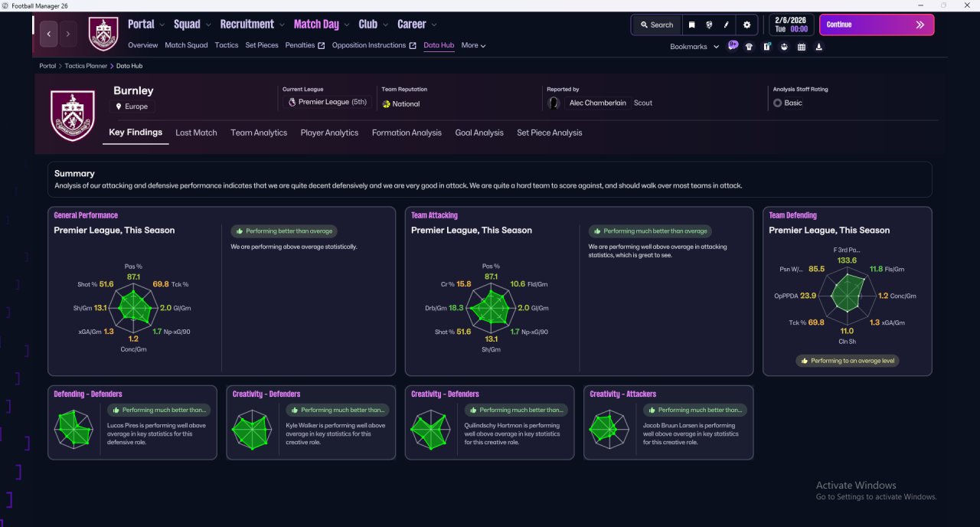Click the messages bubble icon with 9+ badge
Image resolution: width=980 pixels, height=527 pixels.
tap(733, 46)
